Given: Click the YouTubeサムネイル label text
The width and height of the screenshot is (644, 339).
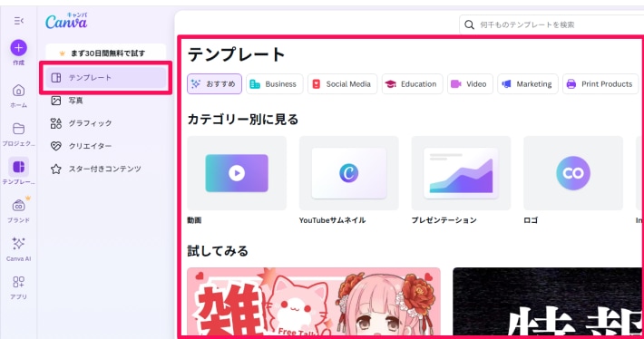Looking at the screenshot, I should click(x=332, y=220).
